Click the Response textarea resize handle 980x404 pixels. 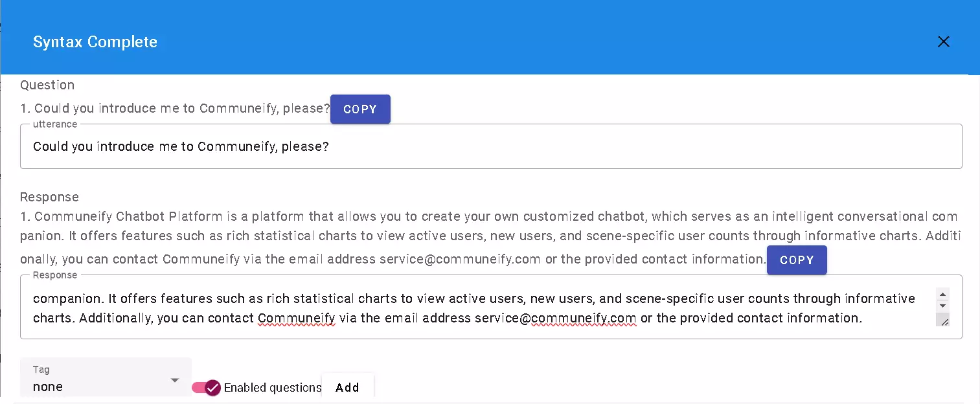pyautogui.click(x=944, y=321)
